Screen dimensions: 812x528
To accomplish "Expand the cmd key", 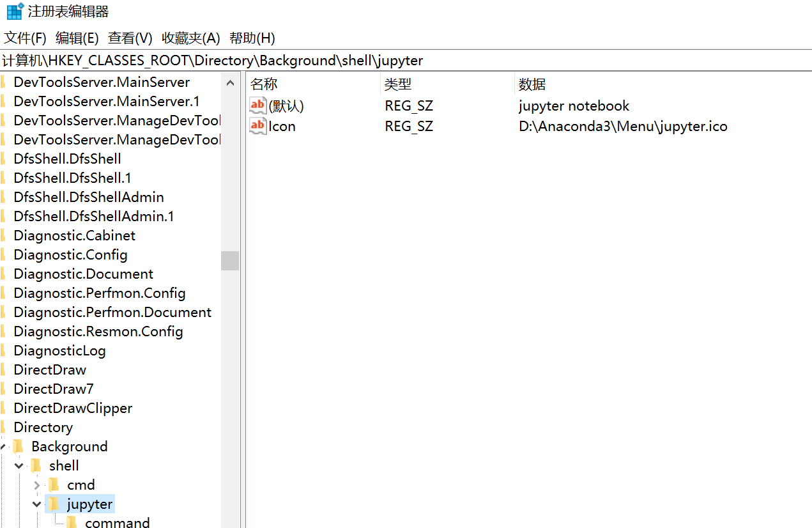I will coord(36,485).
